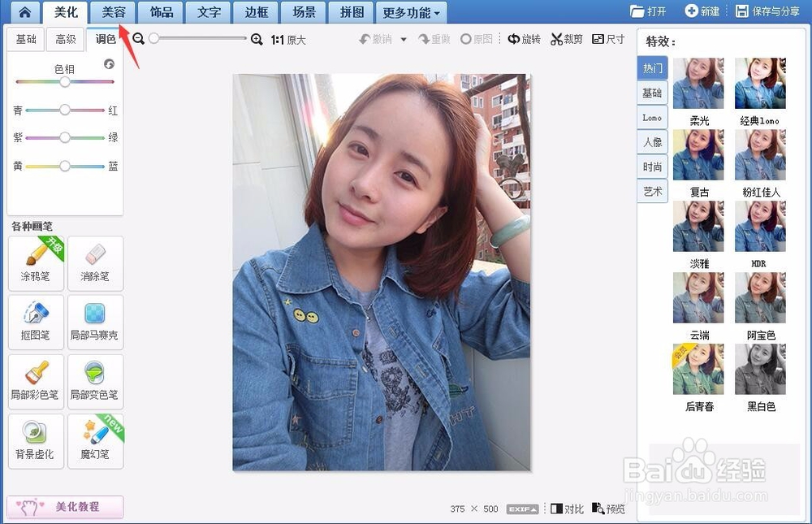Screen dimensions: 812x524
Task: Select the 热门 popular effects category
Action: click(653, 68)
